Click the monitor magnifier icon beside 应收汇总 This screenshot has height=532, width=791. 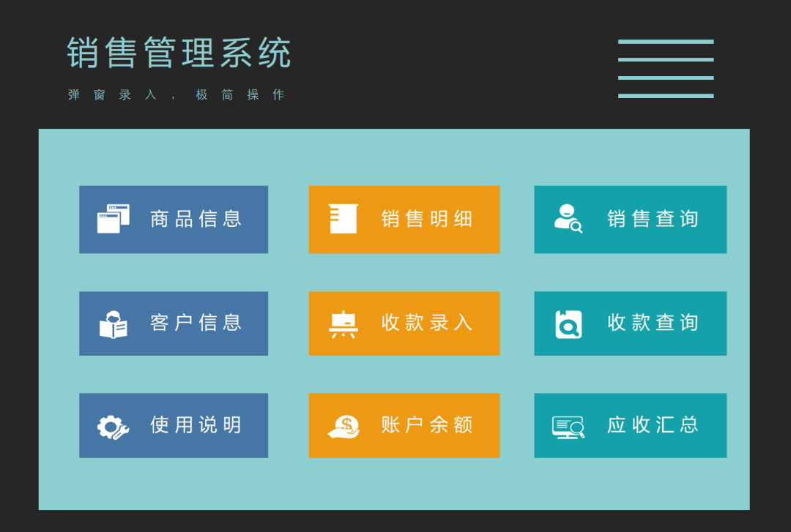(568, 427)
